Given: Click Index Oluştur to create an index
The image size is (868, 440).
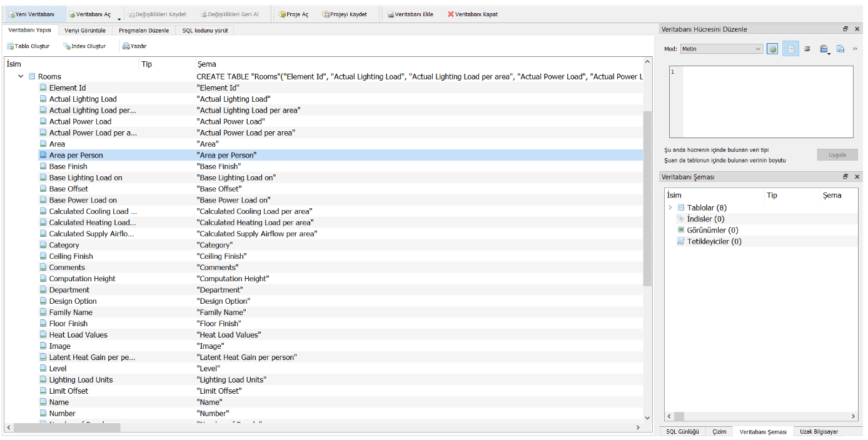Looking at the screenshot, I should click(84, 46).
